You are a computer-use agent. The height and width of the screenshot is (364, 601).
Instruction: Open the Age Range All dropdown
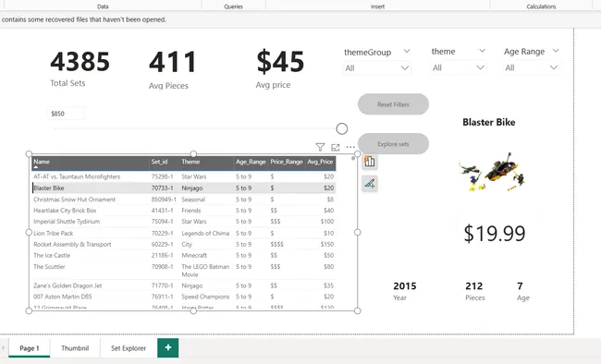532,67
